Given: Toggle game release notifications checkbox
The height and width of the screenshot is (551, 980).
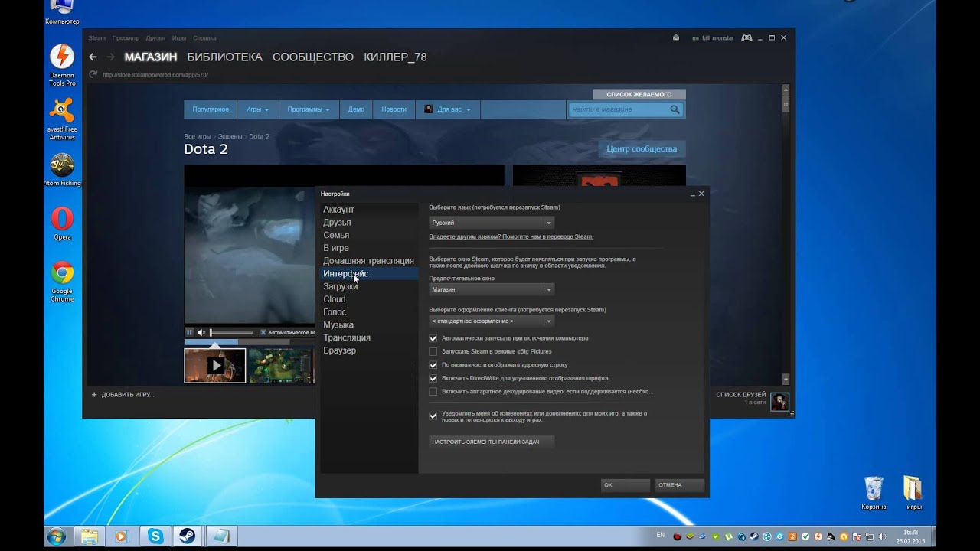Looking at the screenshot, I should (433, 416).
